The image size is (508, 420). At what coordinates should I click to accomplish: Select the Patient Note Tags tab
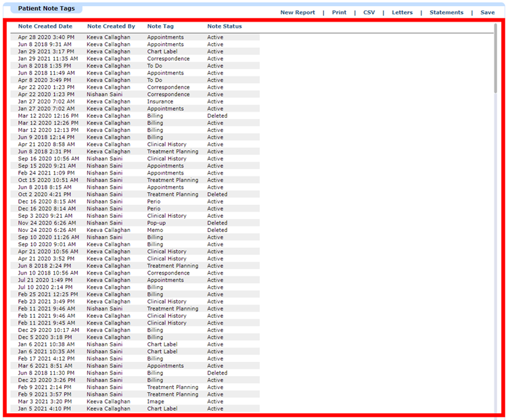point(46,8)
